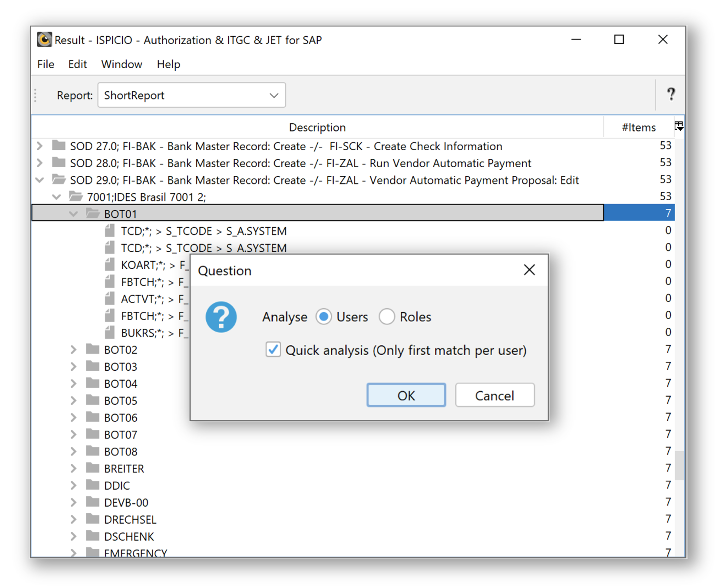The width and height of the screenshot is (728, 587).
Task: Click the document icon beside the BUKRS entry
Action: pos(110,332)
